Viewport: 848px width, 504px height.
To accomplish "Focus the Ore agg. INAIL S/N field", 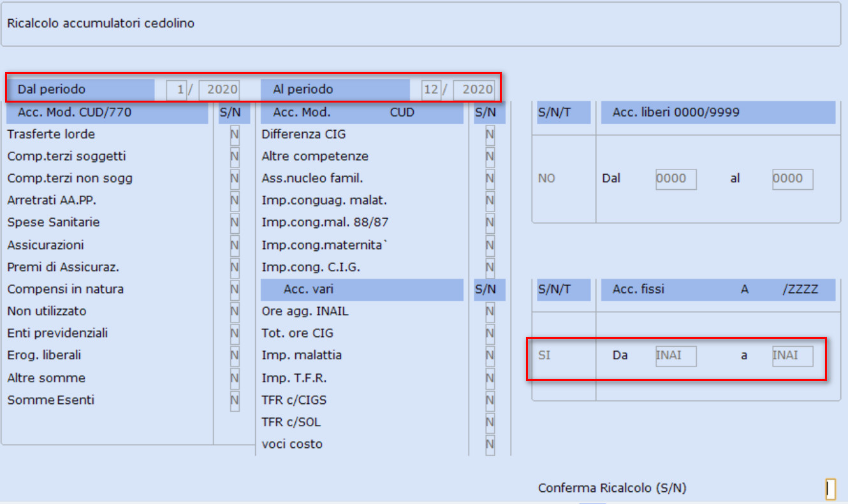I will coord(490,312).
